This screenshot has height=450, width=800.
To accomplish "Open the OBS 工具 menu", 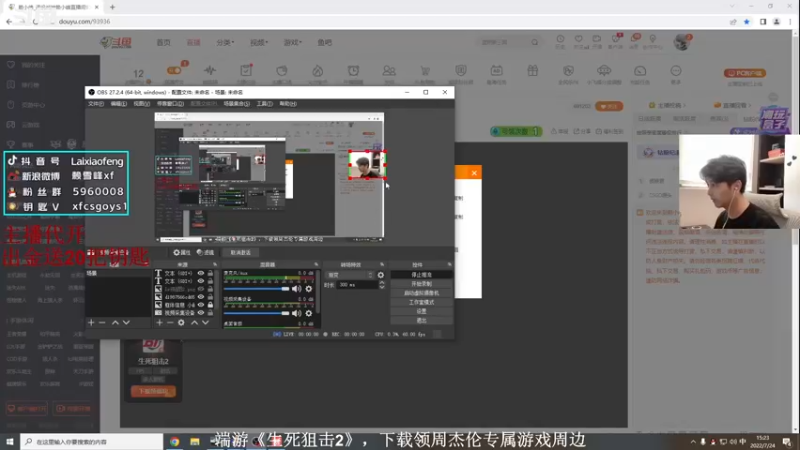I will tap(264, 104).
